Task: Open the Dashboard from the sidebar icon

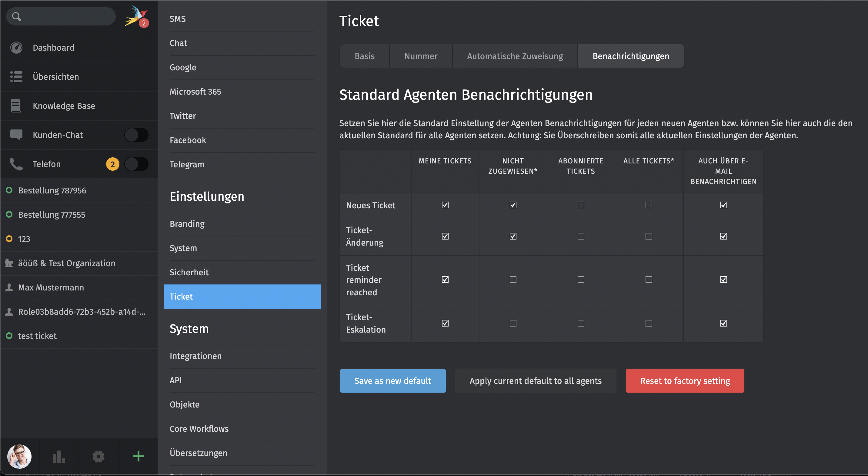Action: [x=16, y=48]
